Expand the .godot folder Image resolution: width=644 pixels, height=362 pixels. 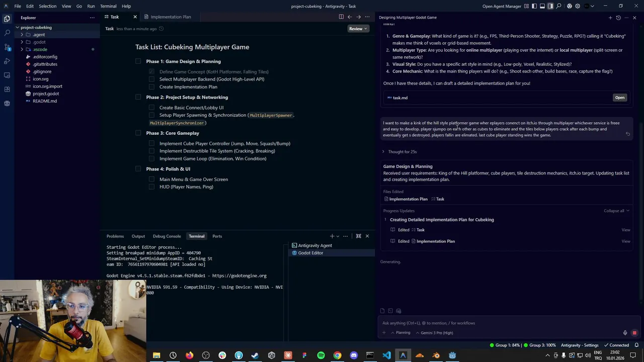coord(22,42)
